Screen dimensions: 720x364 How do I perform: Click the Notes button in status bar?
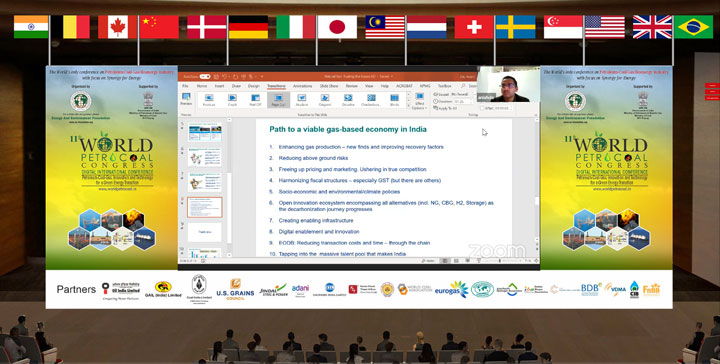(x=428, y=261)
